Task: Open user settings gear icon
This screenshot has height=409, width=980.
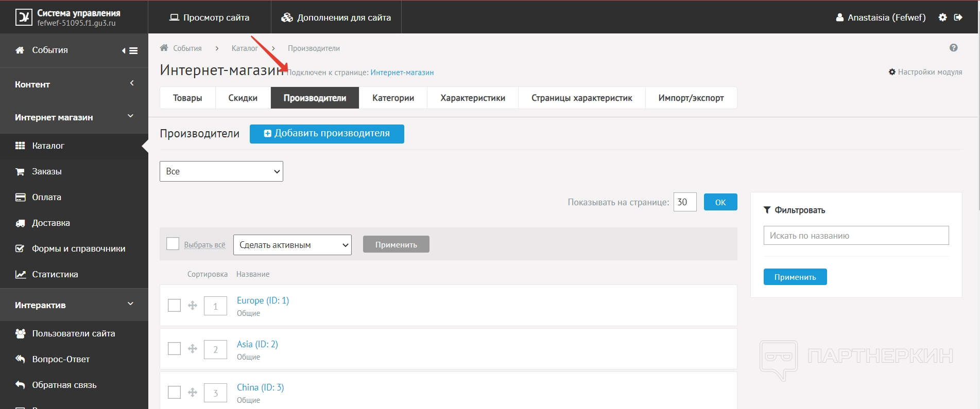Action: (942, 17)
